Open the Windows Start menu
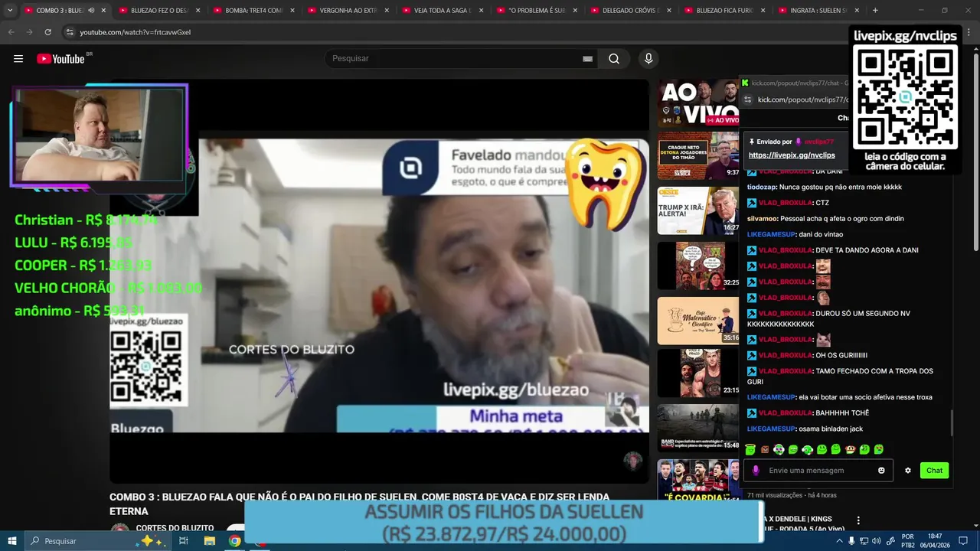The height and width of the screenshot is (551, 980). [x=12, y=541]
